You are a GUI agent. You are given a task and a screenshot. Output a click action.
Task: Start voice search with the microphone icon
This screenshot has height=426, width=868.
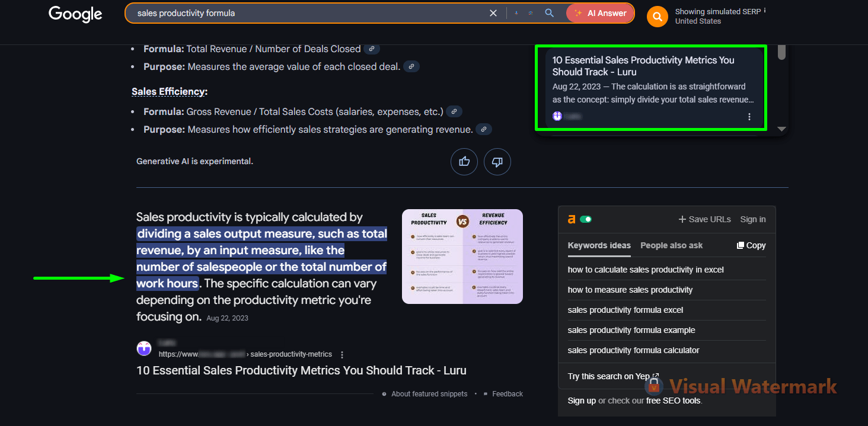point(516,13)
